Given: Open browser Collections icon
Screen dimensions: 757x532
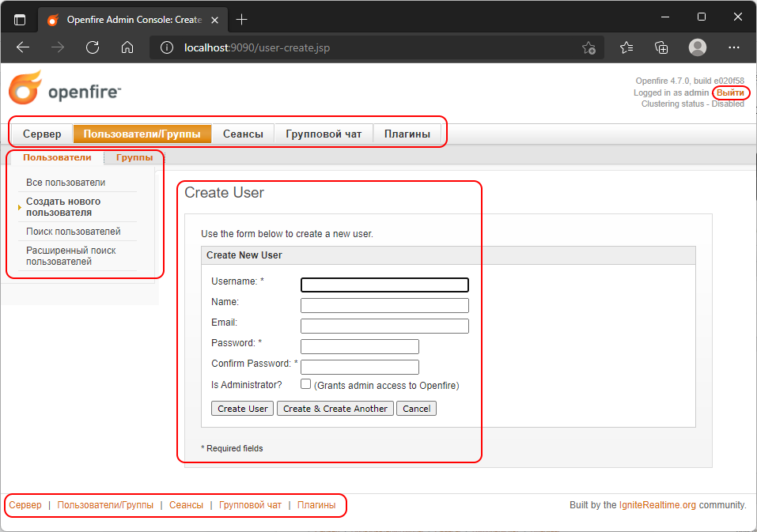Looking at the screenshot, I should 662,47.
